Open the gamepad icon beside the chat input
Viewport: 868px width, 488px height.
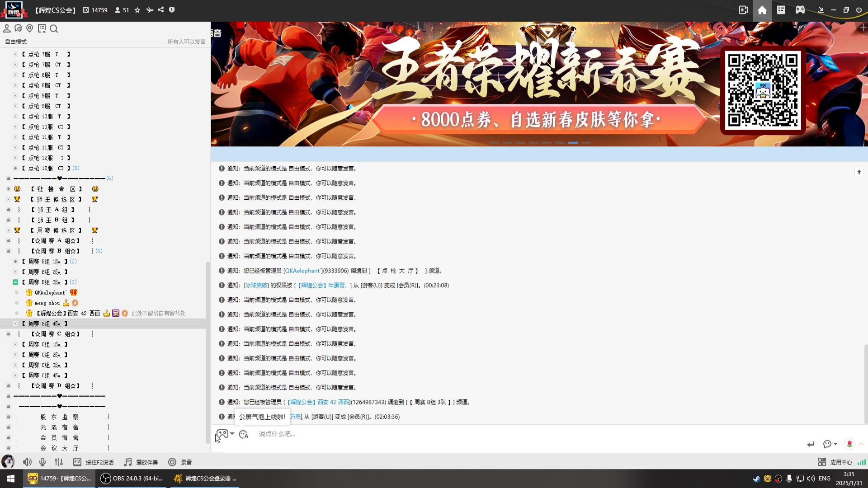click(222, 434)
